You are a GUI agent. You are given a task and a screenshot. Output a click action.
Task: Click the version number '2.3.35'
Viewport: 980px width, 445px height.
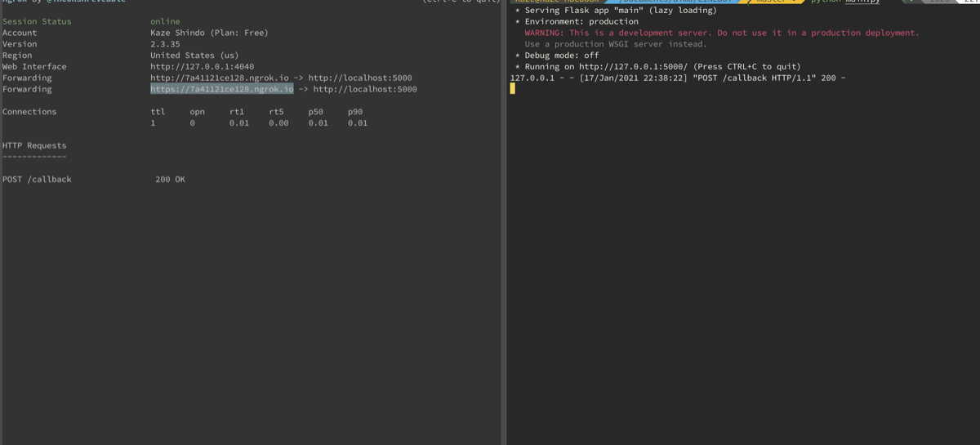coord(165,44)
